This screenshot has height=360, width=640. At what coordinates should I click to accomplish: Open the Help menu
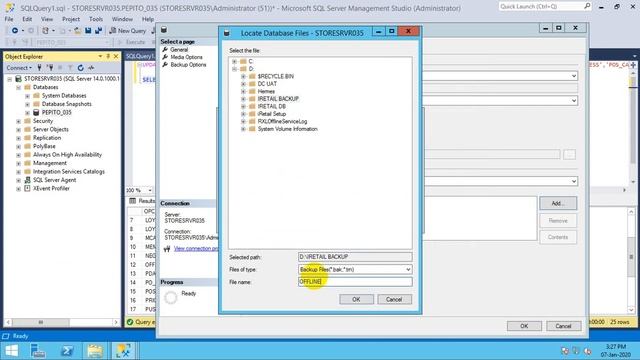coord(148,19)
